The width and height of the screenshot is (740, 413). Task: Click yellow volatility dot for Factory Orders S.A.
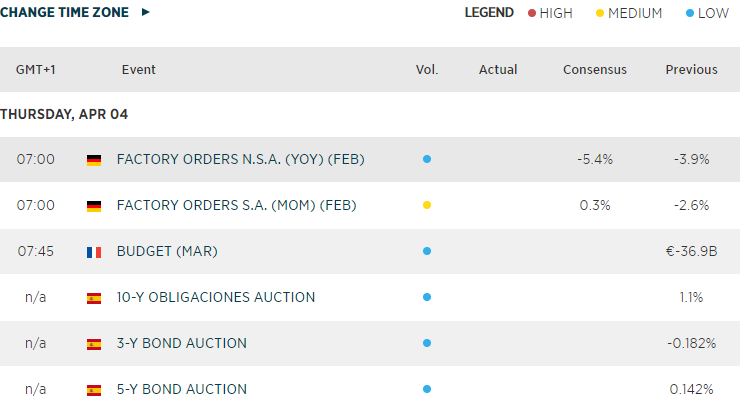tap(427, 206)
